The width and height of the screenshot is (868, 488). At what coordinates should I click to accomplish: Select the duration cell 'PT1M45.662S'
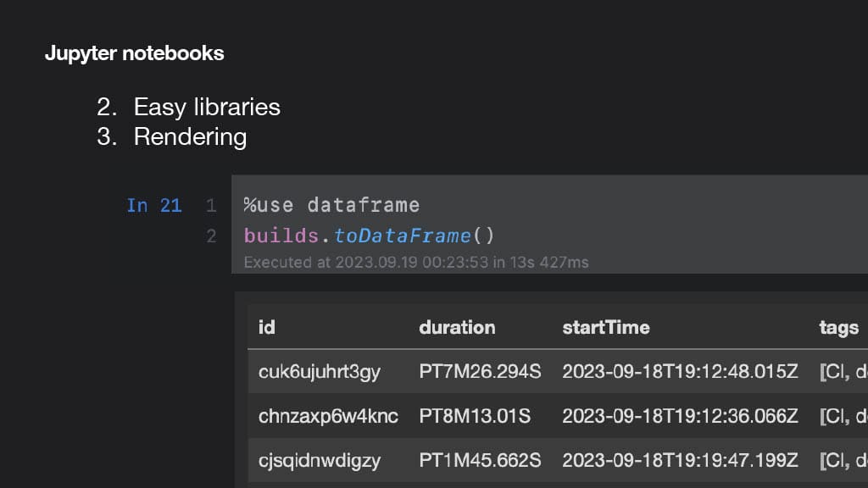[480, 460]
